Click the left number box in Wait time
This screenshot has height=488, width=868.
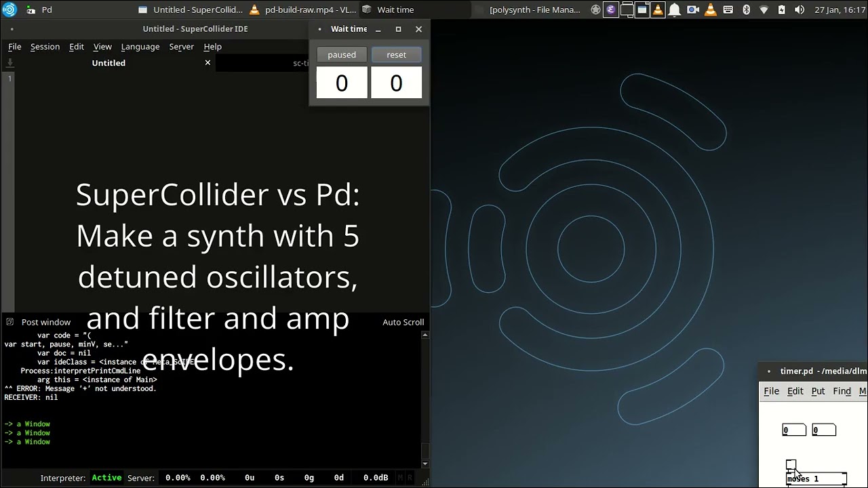click(342, 83)
